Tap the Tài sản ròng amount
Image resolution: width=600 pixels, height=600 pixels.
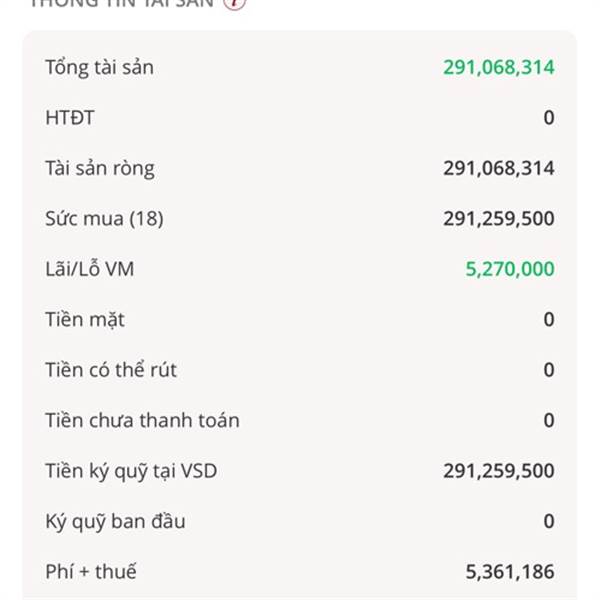coord(499,168)
